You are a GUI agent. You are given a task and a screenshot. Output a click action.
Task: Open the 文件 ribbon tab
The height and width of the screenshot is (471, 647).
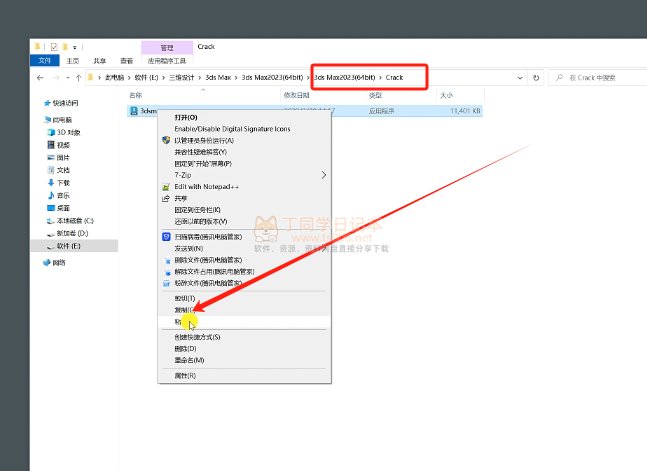point(45,61)
